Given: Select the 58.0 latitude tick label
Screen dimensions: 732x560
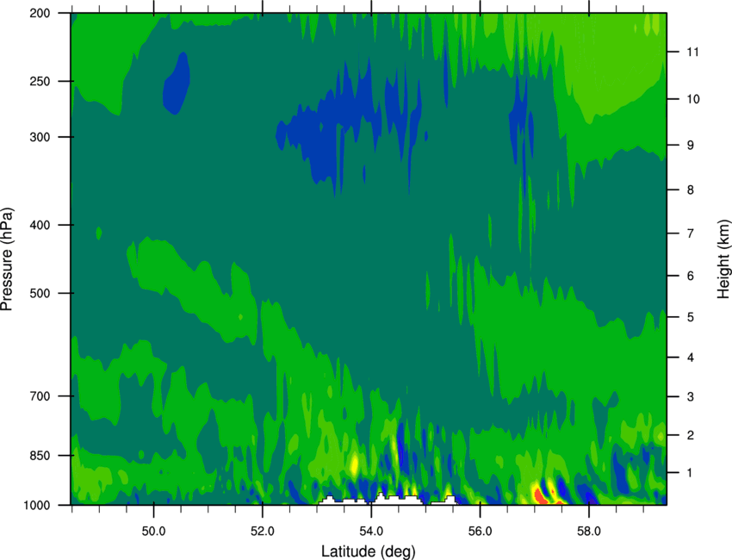Looking at the screenshot, I should [588, 529].
